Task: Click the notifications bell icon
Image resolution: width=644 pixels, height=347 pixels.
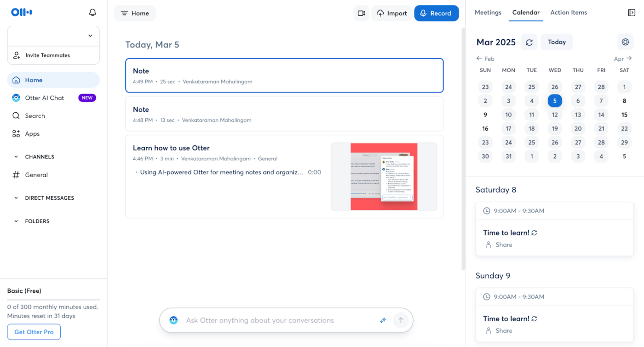Action: (92, 12)
